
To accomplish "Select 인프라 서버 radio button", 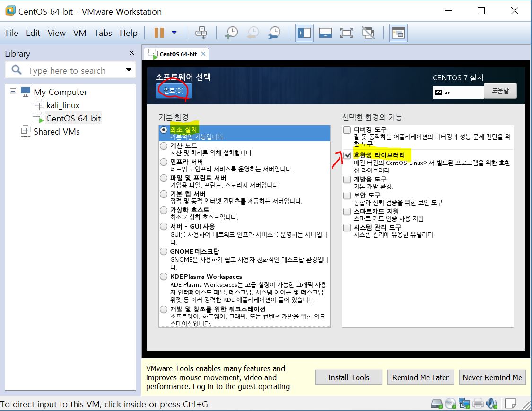I will [164, 162].
